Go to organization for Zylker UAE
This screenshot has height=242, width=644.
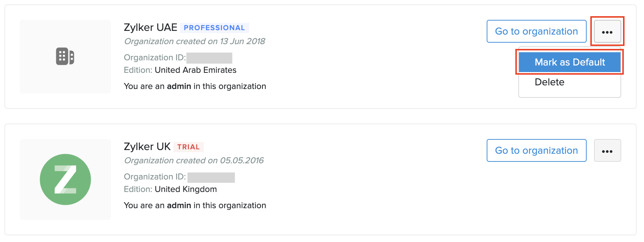[x=536, y=32]
